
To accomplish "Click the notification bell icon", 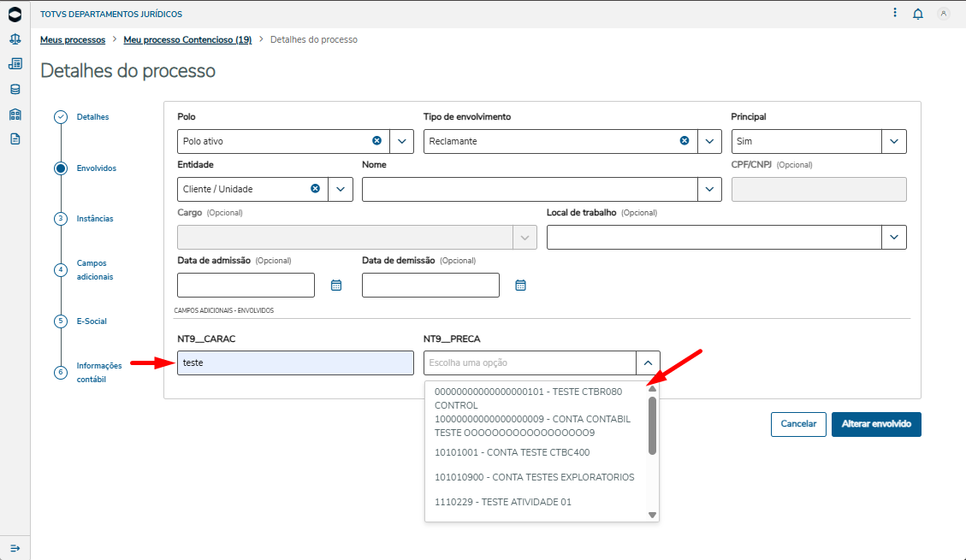I will click(x=918, y=14).
